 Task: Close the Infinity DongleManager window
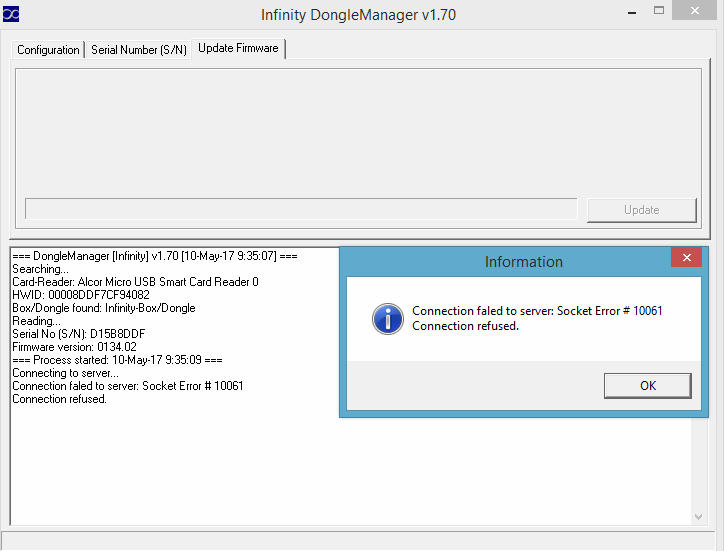click(x=694, y=10)
